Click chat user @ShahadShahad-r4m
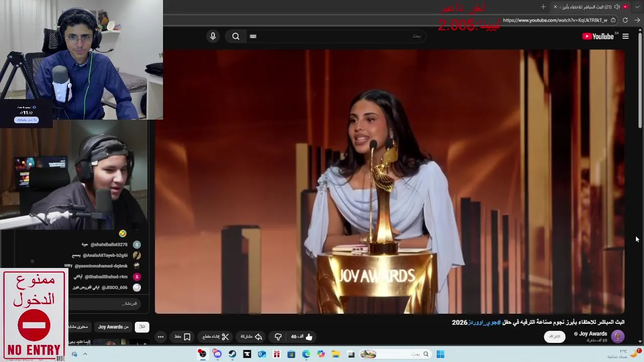This screenshot has height=362, width=644. [x=106, y=277]
